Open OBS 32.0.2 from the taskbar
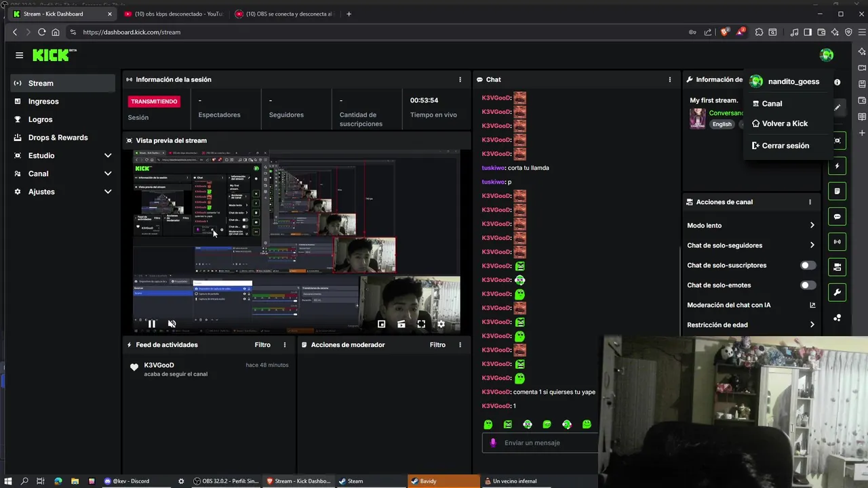Screen dimensions: 868x488 pos(226,481)
